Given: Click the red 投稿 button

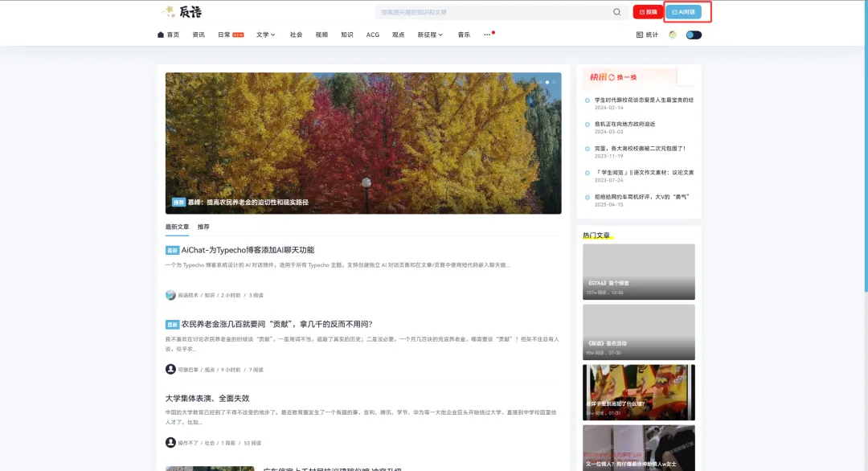Looking at the screenshot, I should click(647, 12).
